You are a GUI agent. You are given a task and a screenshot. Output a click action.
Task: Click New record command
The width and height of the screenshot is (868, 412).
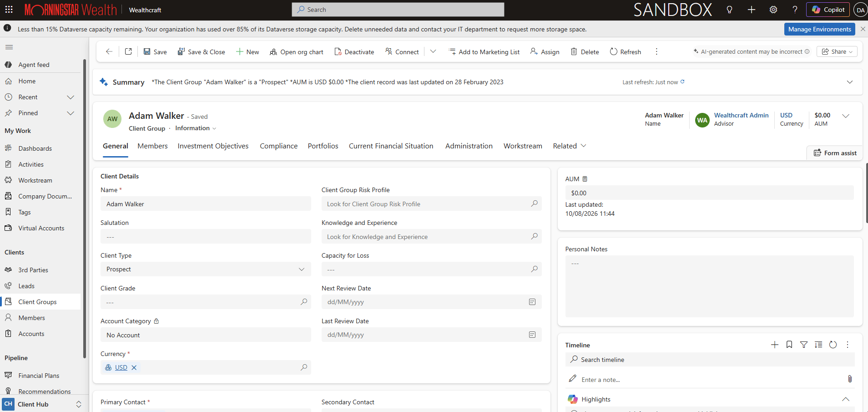point(247,52)
